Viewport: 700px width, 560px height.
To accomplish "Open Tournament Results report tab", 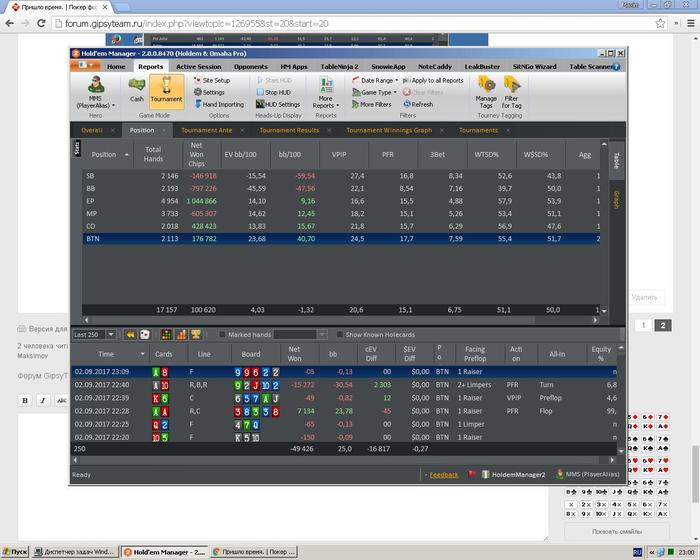I will coord(289,130).
